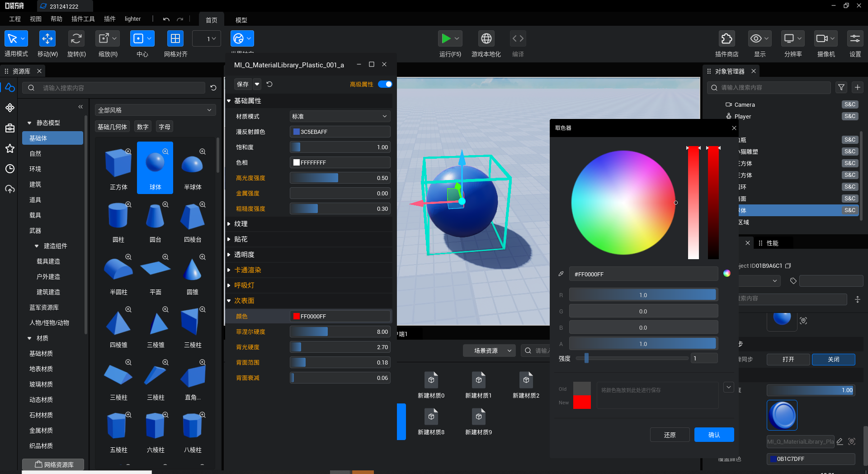Image resolution: width=868 pixels, height=474 pixels.
Task: Pick the eyedropper in color picker
Action: pyautogui.click(x=561, y=274)
